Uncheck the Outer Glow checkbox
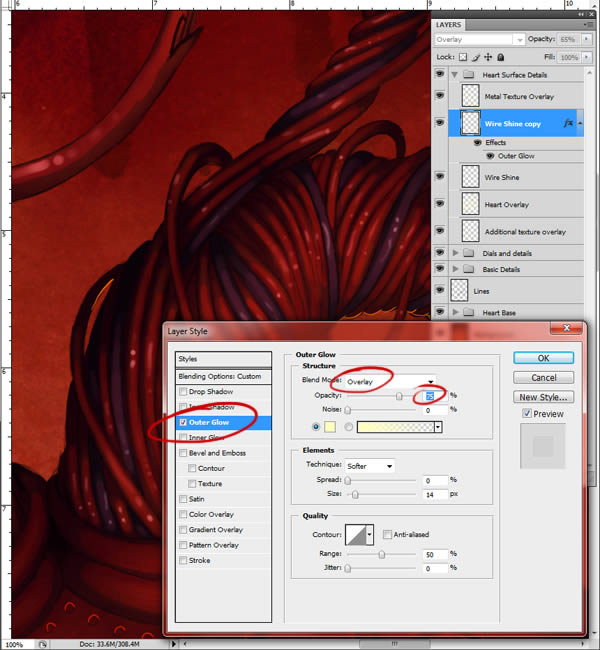This screenshot has height=650, width=600. click(x=183, y=422)
